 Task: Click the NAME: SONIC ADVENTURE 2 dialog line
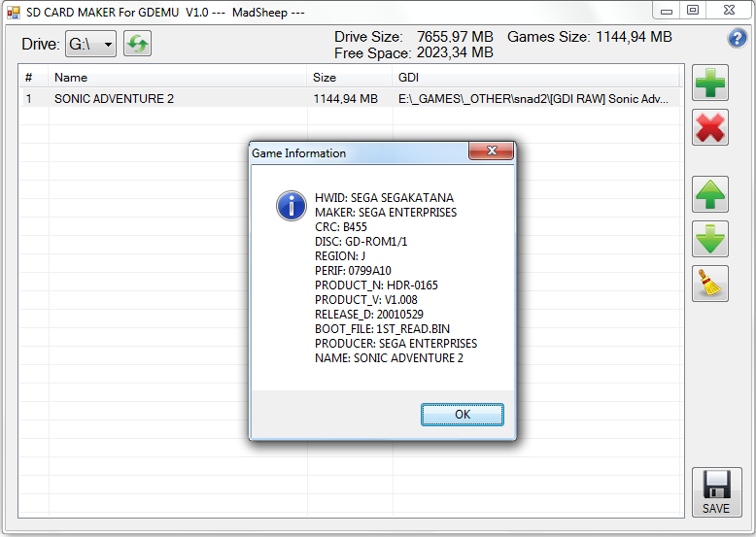pyautogui.click(x=389, y=358)
